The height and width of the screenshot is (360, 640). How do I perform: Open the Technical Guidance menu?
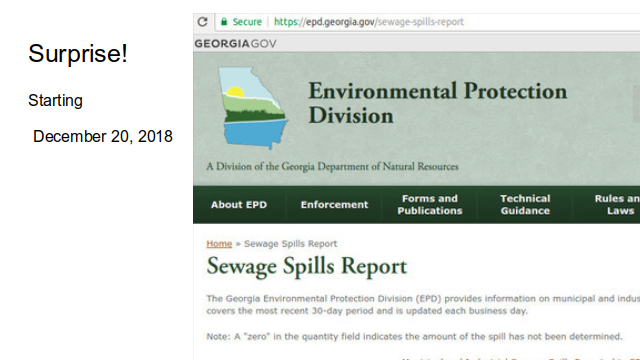pos(525,204)
